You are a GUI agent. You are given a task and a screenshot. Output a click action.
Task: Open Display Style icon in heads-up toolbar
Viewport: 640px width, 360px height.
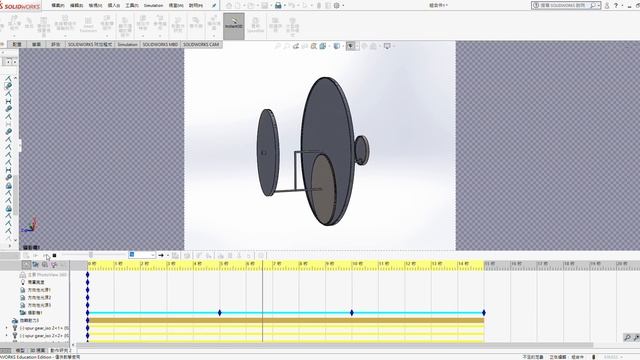[337, 46]
